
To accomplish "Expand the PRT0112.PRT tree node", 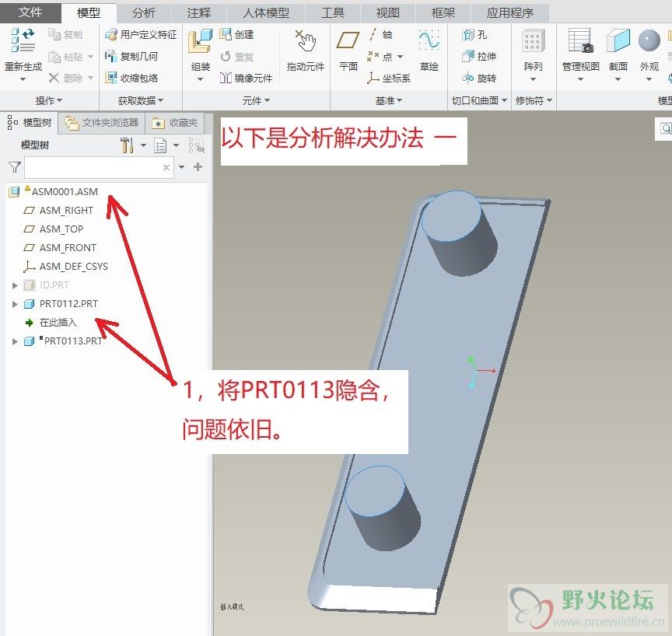I will (15, 304).
